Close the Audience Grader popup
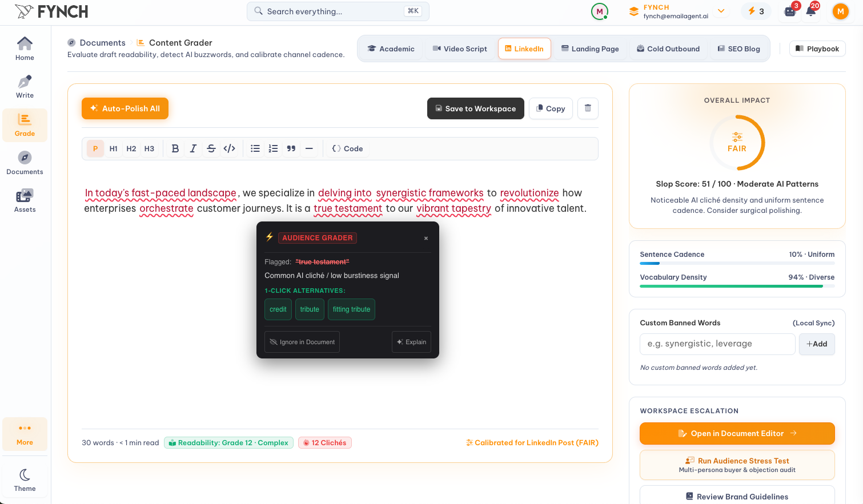This screenshot has height=504, width=863. coord(426,238)
